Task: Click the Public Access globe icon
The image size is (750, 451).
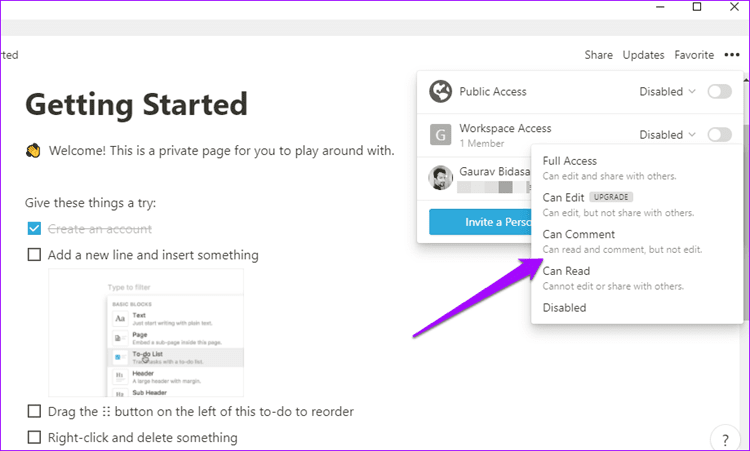Action: click(440, 91)
